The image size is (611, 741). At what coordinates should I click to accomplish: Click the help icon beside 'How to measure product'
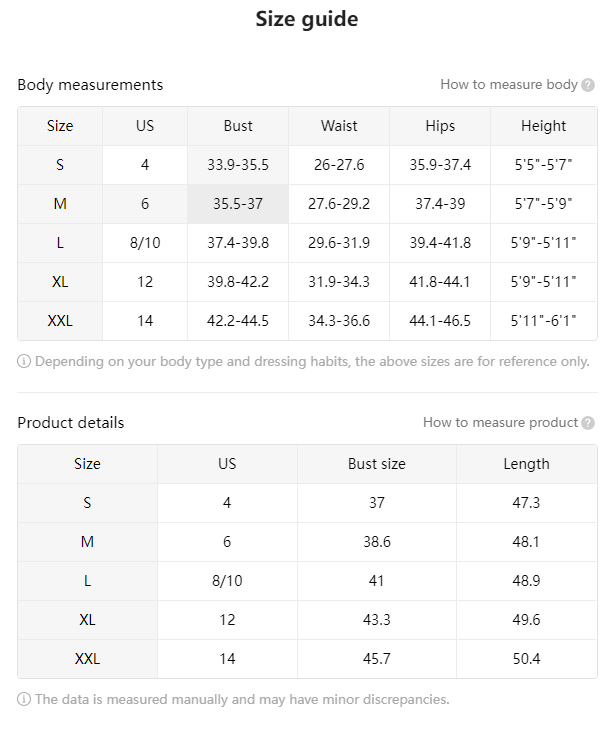coord(588,423)
